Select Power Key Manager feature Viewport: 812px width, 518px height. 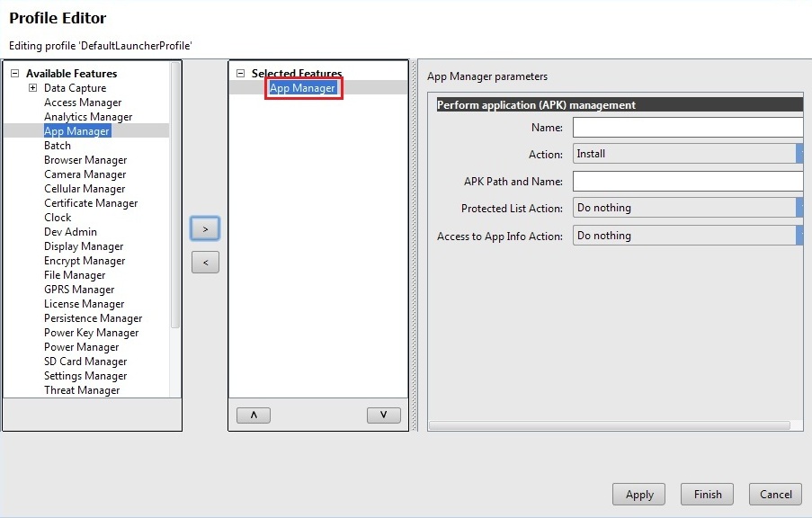(x=91, y=333)
